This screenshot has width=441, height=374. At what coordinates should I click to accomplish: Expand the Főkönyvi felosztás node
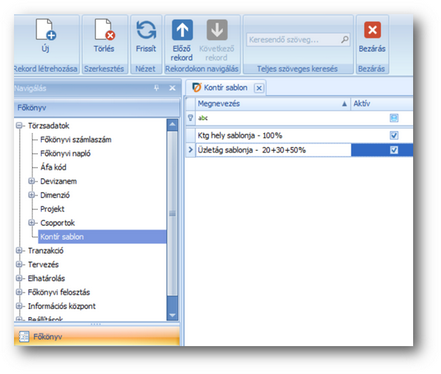tap(19, 292)
